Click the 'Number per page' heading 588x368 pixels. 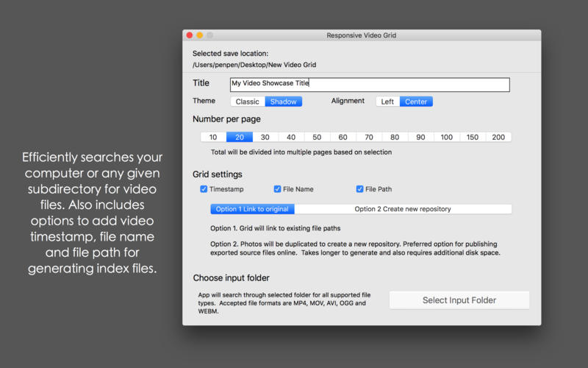(226, 119)
